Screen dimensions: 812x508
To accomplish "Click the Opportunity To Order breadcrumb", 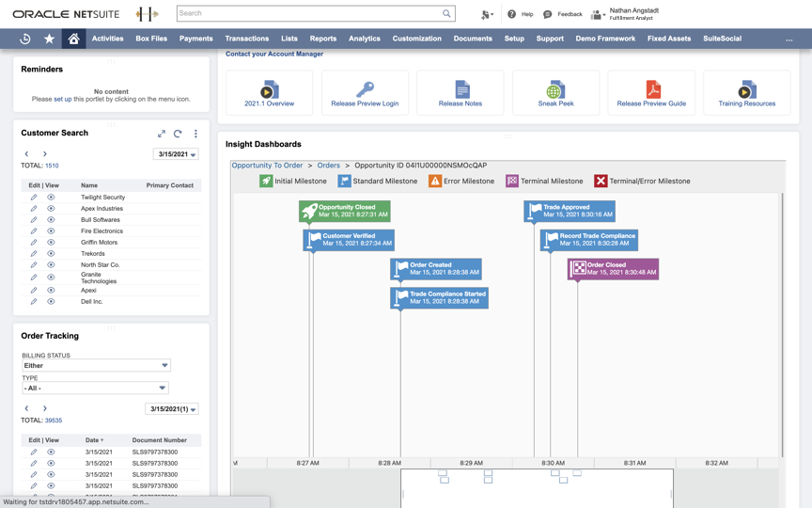I will (267, 166).
